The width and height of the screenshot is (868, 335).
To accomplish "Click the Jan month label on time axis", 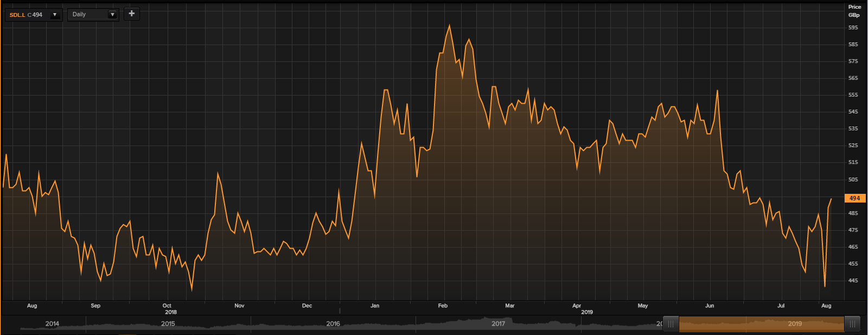I will (x=375, y=306).
